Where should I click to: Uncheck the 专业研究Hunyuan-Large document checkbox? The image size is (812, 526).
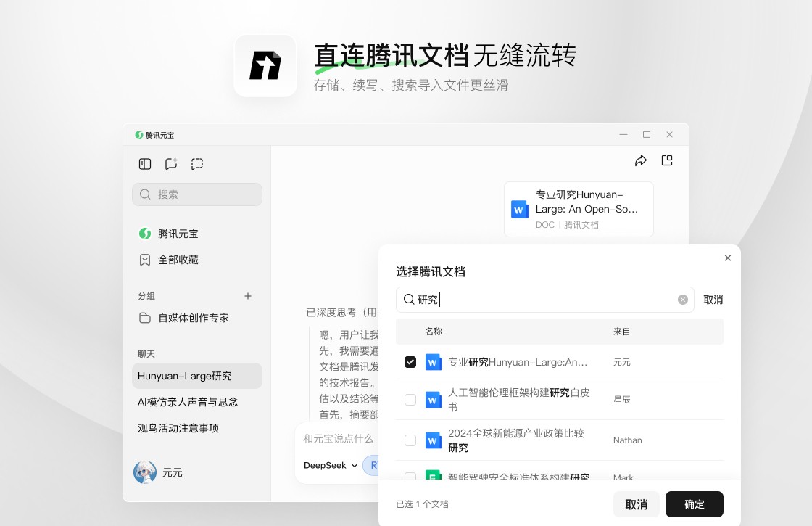coord(410,362)
